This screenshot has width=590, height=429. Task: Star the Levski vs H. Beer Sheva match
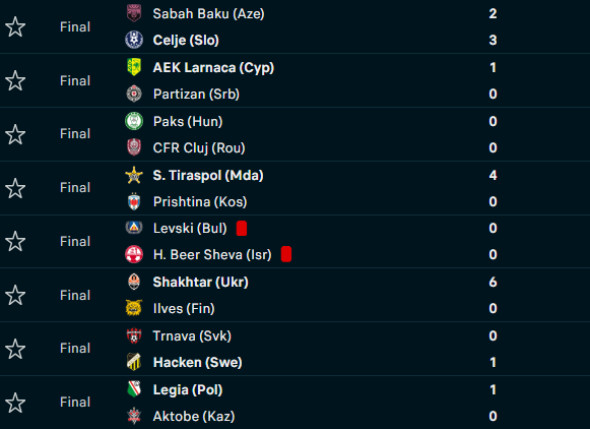pyautogui.click(x=15, y=241)
